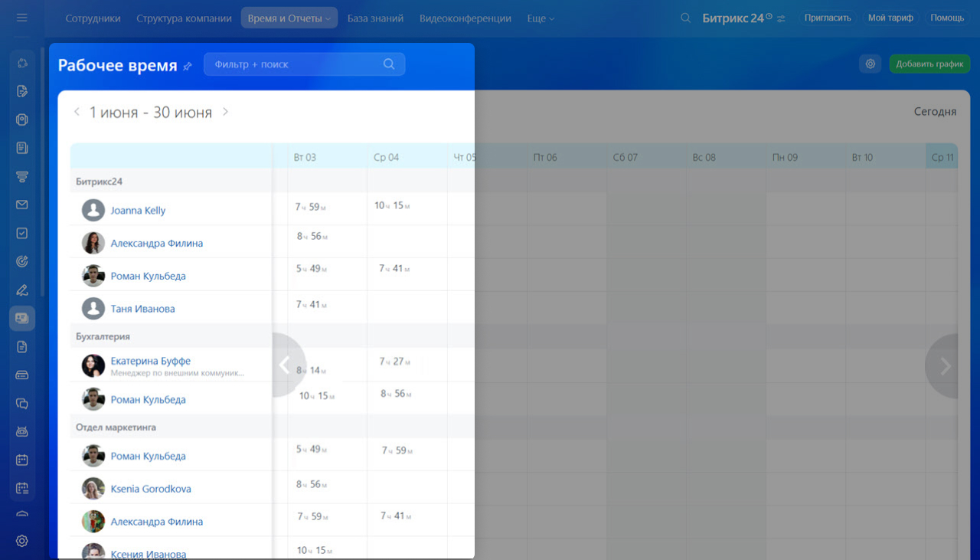Click Мой тариф button

tap(890, 18)
